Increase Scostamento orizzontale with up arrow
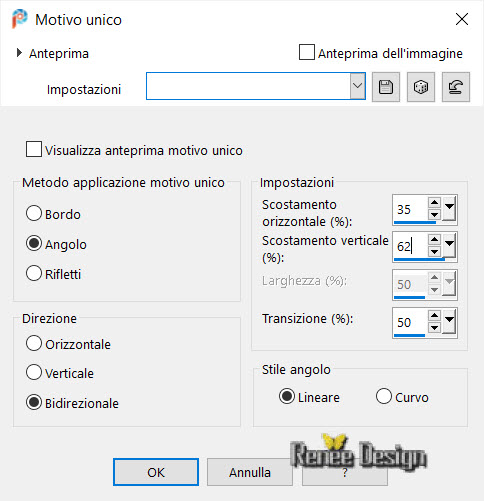 pyautogui.click(x=434, y=203)
